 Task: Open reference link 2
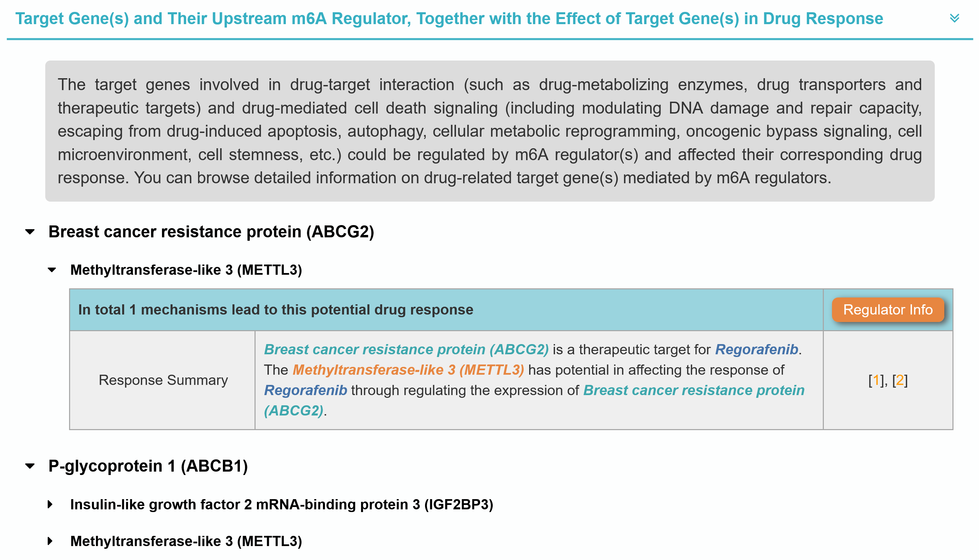[x=899, y=380]
